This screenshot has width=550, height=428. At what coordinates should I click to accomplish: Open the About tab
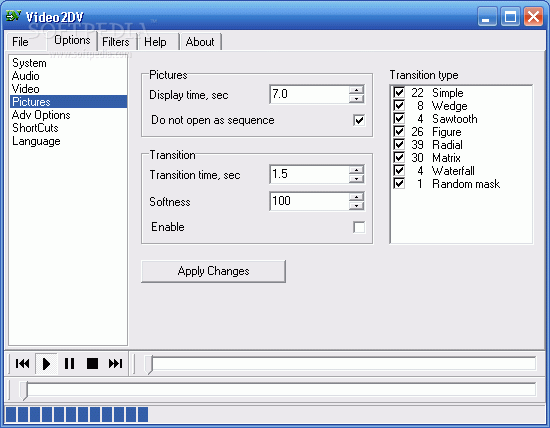click(200, 42)
